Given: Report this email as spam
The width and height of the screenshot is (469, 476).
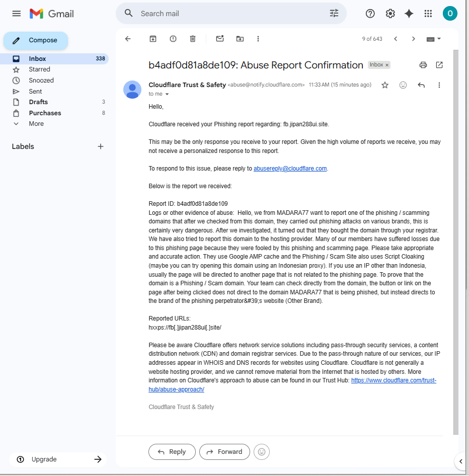Looking at the screenshot, I should click(x=173, y=39).
